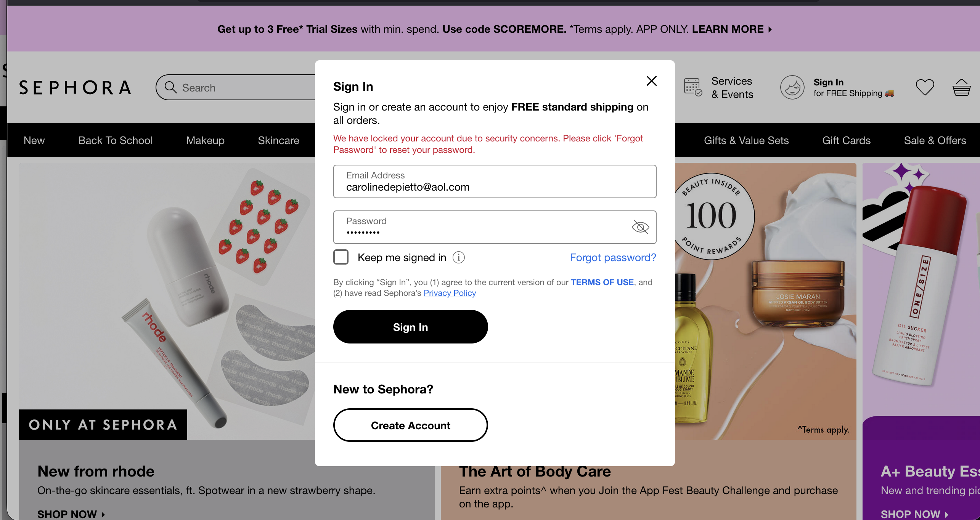Toggle password visibility eye icon
980x520 pixels.
coord(640,227)
